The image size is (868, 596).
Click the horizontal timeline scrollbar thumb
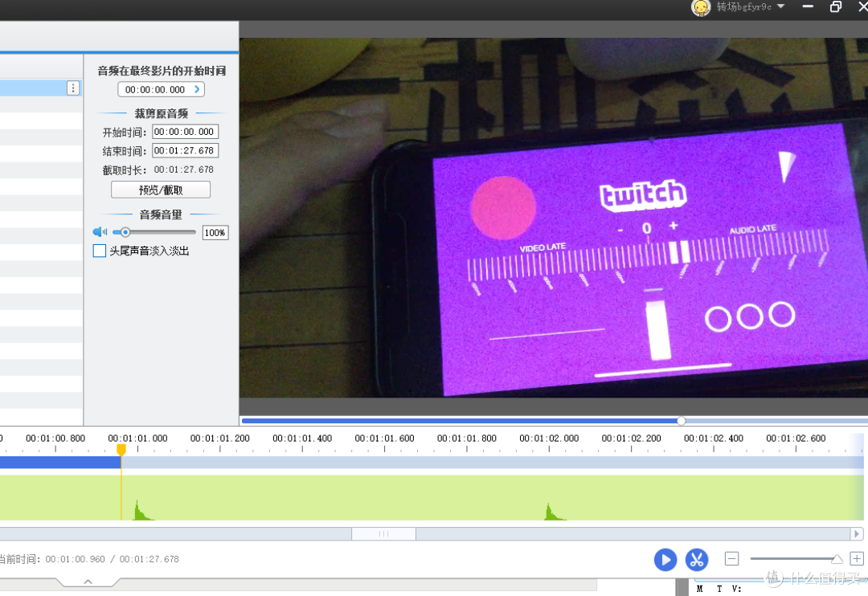(383, 534)
